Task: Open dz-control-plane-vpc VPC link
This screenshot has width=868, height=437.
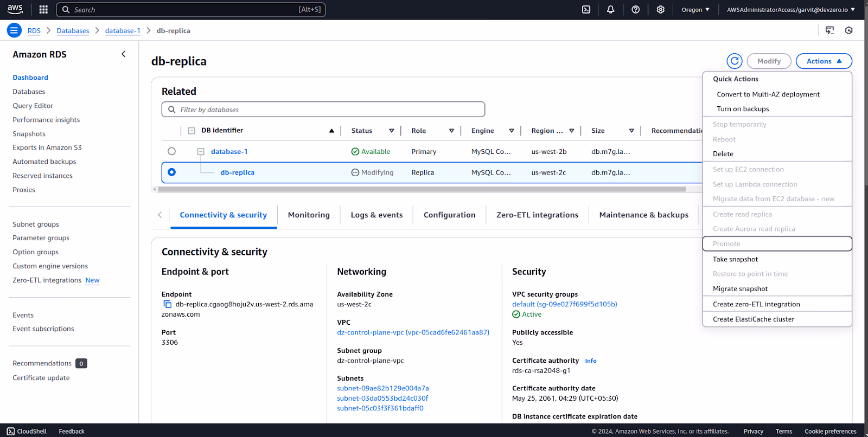Action: (413, 332)
